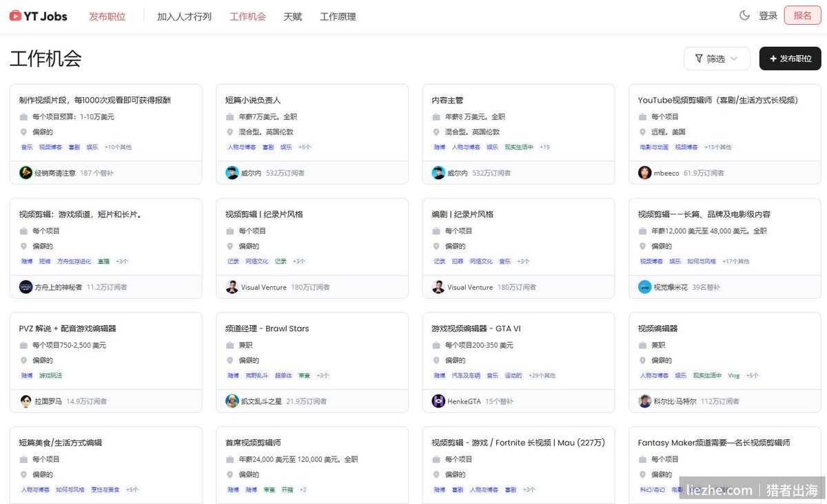Open the 短篇小说负责人 job title

253,101
